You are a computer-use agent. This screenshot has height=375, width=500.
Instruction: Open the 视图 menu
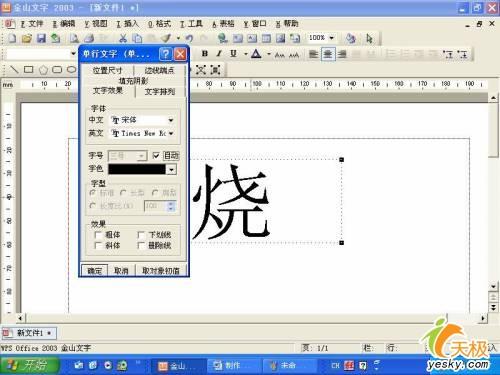click(x=96, y=24)
